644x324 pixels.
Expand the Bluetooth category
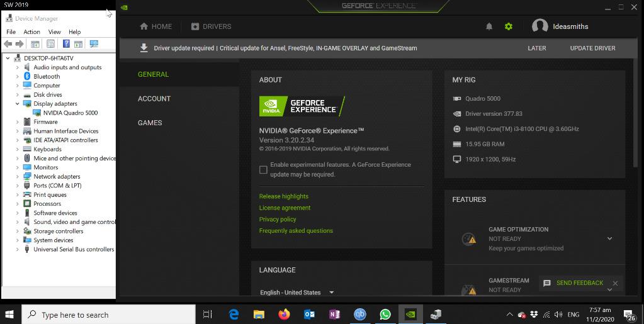[17, 76]
